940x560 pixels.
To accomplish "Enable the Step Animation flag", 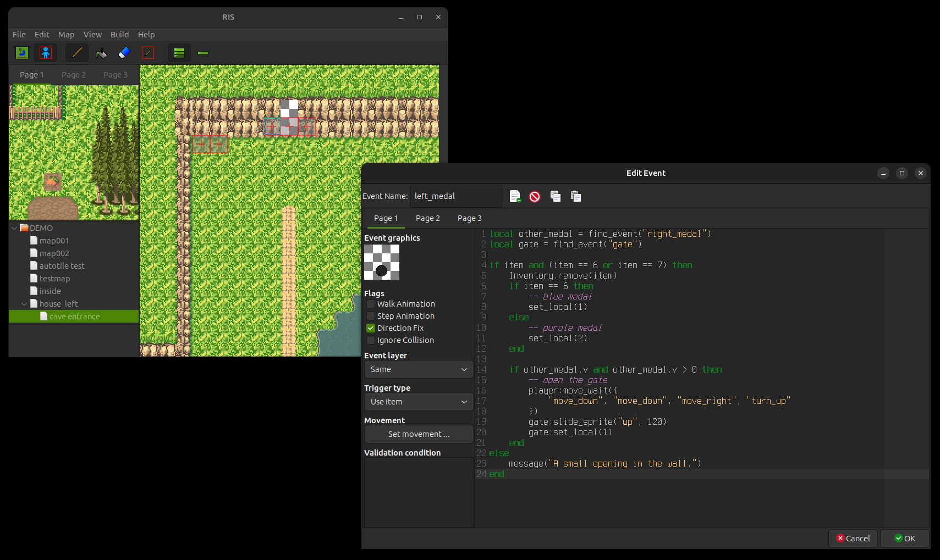I will (x=371, y=316).
